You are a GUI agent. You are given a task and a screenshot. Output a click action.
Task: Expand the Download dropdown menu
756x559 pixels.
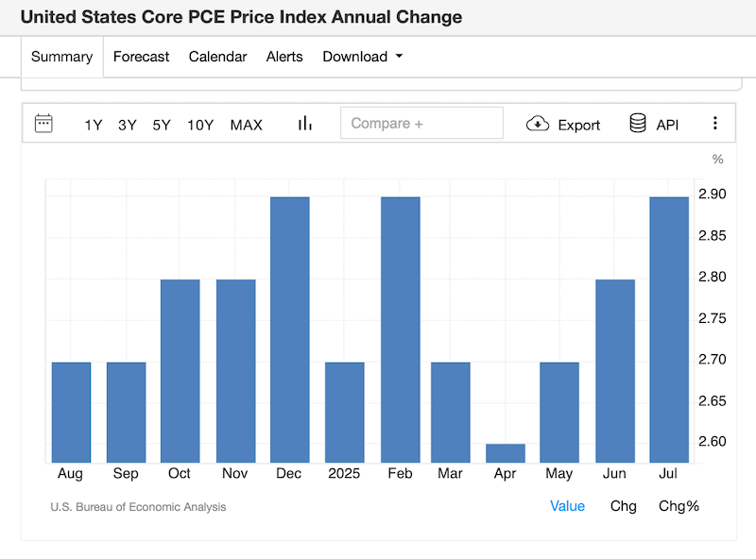pyautogui.click(x=363, y=57)
